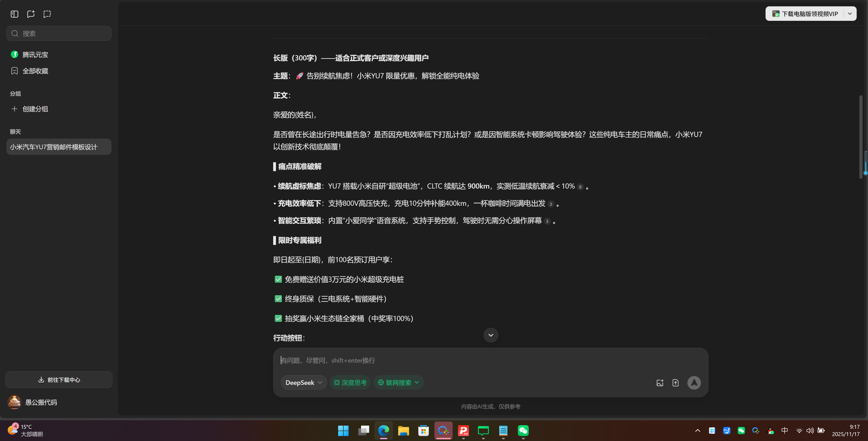Viewport: 868px width, 441px height.
Task: Open the image upload icon in input bar
Action: pyautogui.click(x=660, y=382)
